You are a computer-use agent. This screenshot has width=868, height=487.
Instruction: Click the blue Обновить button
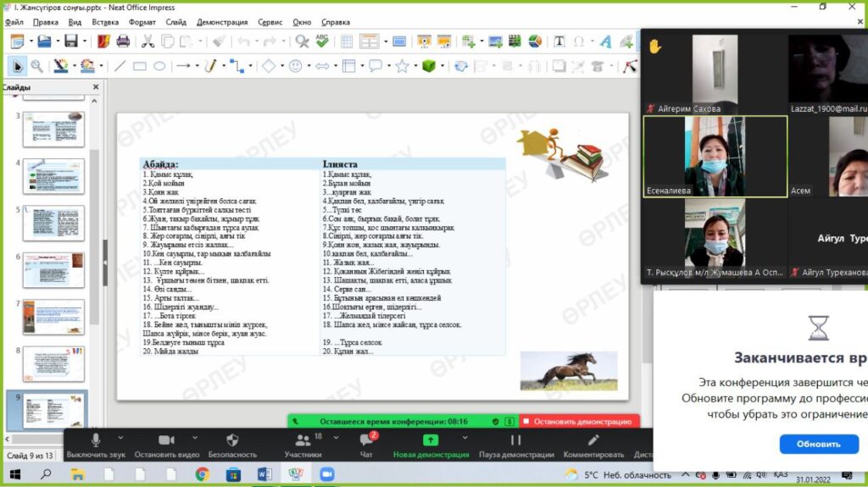coord(819,444)
